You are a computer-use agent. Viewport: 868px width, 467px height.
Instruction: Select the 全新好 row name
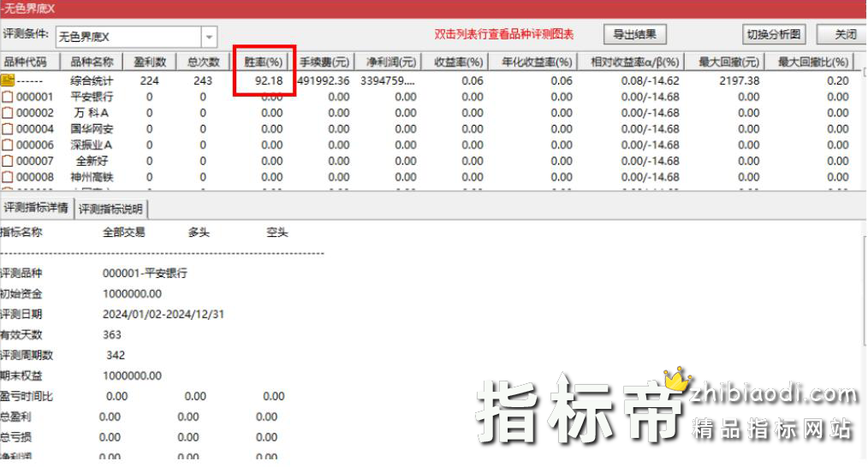point(92,161)
